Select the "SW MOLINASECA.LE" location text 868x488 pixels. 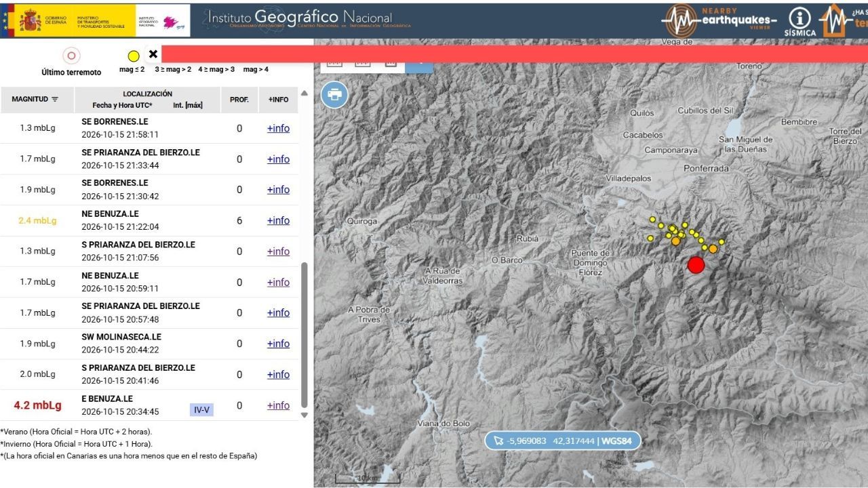[x=121, y=337]
